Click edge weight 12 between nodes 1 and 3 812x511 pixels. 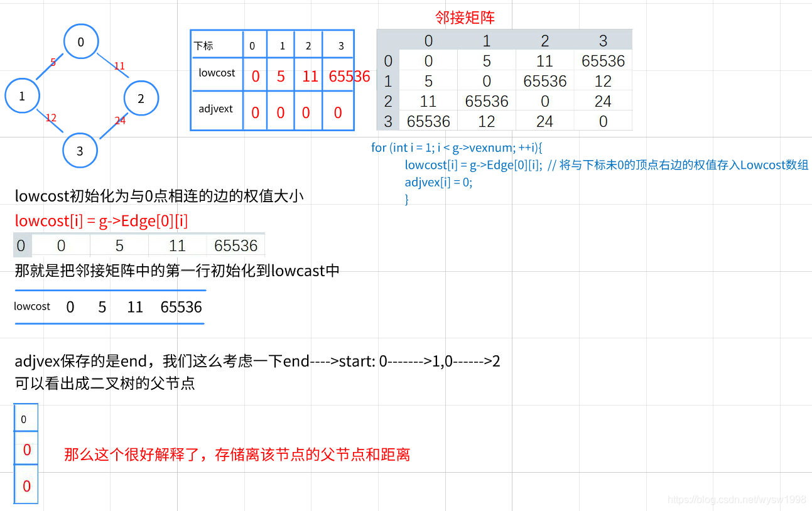(x=51, y=118)
